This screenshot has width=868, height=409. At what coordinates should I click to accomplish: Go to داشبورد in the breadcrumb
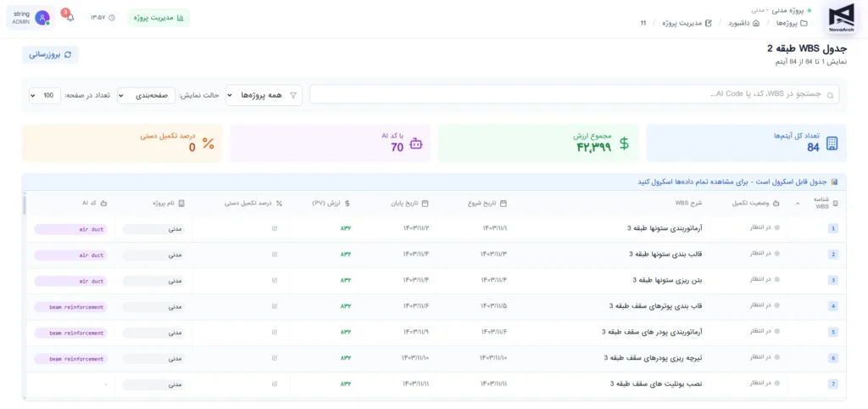(743, 23)
